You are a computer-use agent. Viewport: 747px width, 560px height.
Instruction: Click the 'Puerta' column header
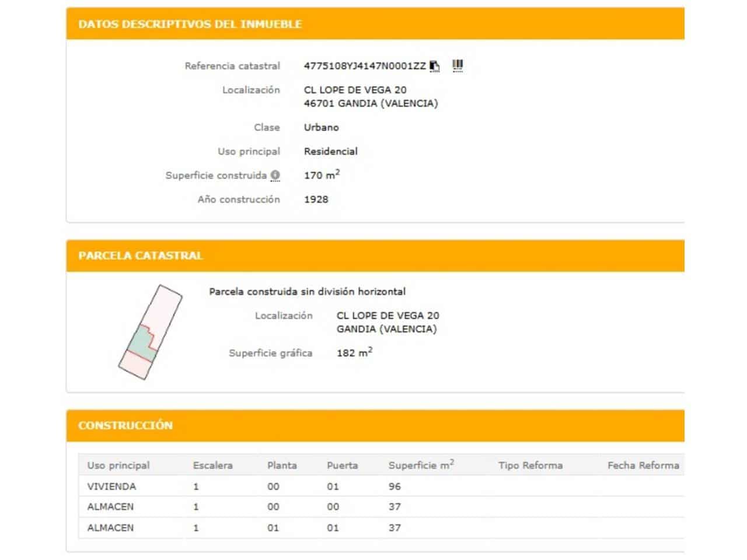pos(342,466)
